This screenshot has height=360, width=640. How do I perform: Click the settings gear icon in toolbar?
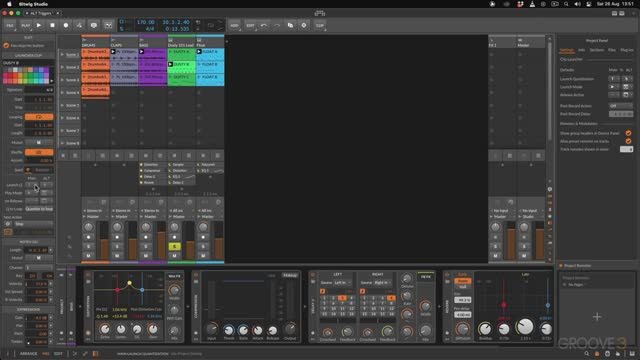point(304,25)
